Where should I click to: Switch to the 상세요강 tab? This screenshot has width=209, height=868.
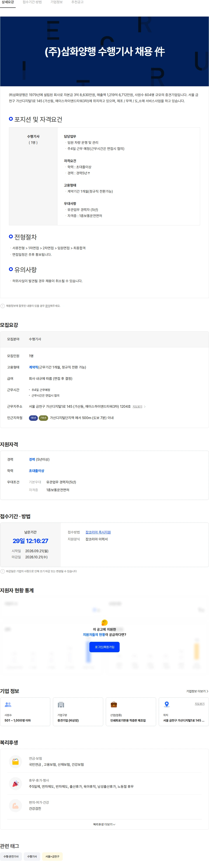[x=8, y=2]
